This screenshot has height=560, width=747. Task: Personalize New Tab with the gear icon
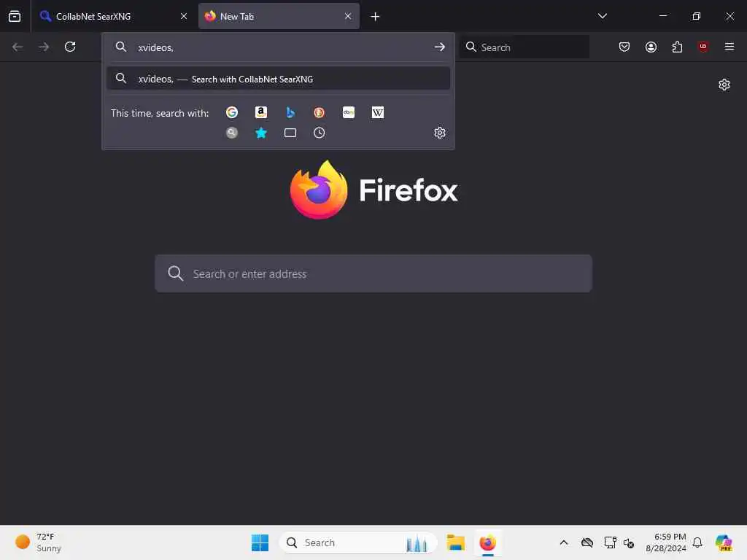pyautogui.click(x=724, y=85)
